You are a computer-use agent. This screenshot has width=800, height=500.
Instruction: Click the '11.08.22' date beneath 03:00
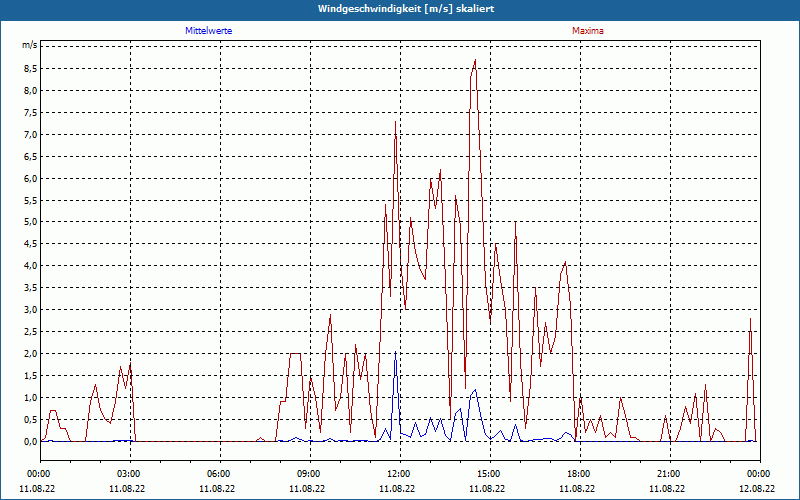click(x=127, y=489)
